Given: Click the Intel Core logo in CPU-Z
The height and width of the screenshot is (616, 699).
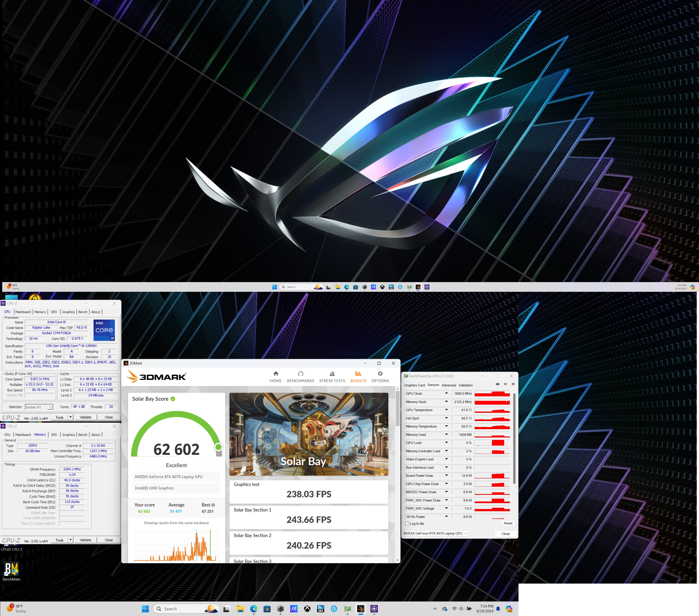Looking at the screenshot, I should 104,330.
